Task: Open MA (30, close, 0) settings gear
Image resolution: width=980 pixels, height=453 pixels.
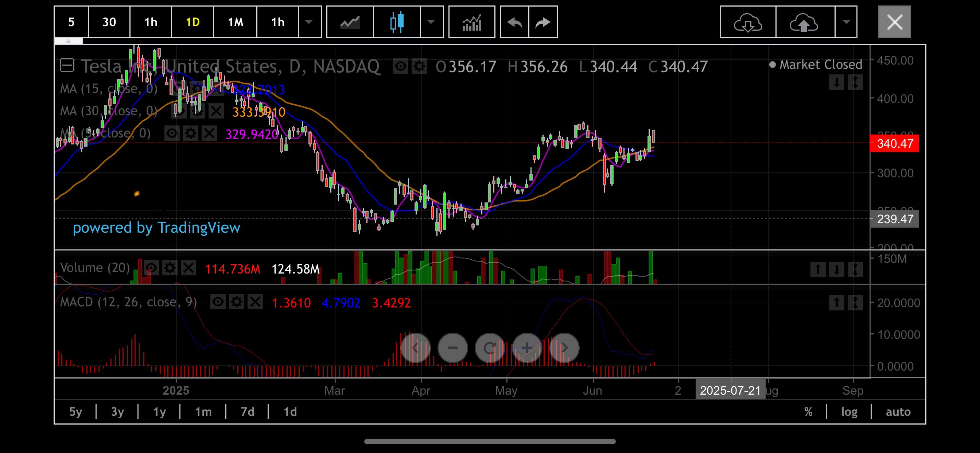Action: [198, 112]
